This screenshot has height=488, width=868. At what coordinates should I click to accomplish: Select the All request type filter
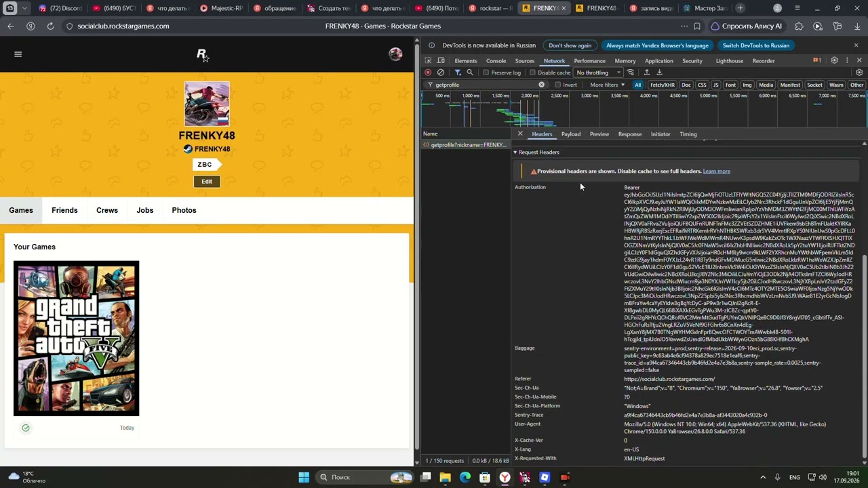coord(638,85)
